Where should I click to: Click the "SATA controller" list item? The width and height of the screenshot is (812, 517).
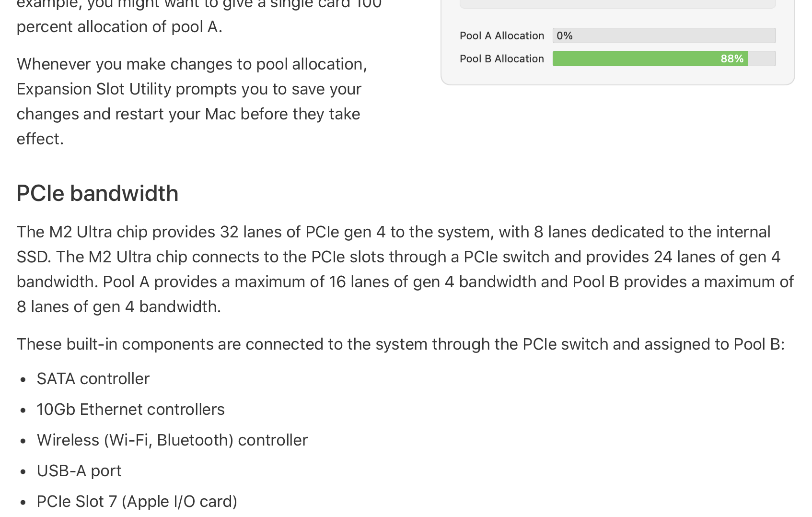point(93,379)
